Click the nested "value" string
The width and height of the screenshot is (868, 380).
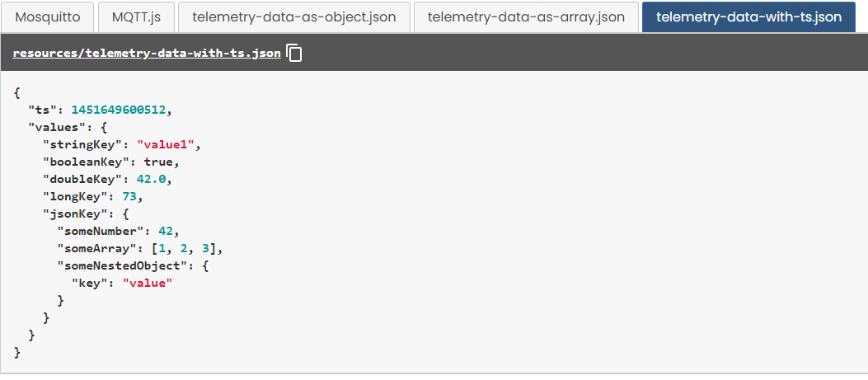(148, 283)
